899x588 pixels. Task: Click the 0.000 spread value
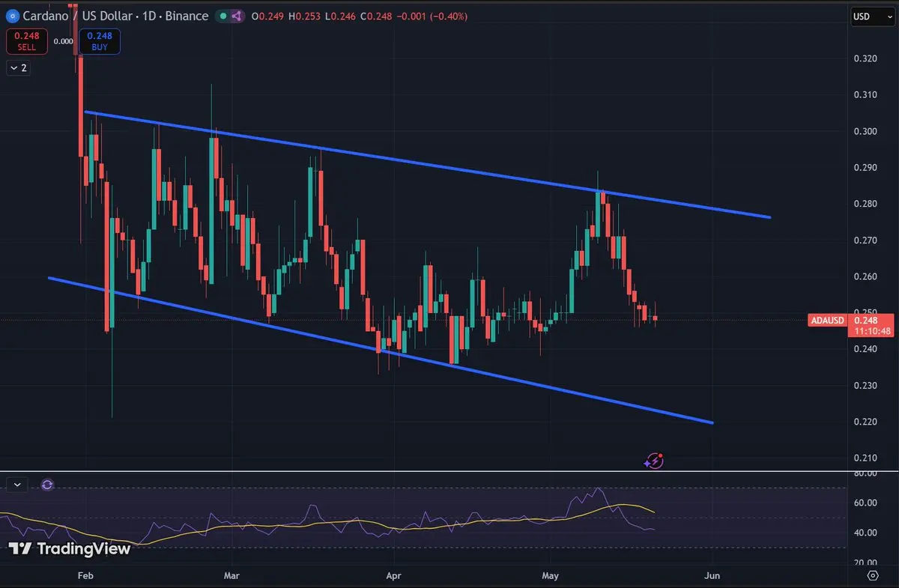63,41
